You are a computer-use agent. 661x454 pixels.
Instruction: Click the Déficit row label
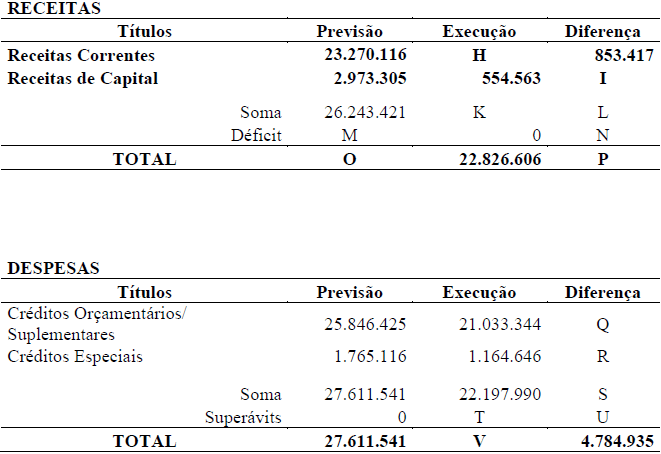coord(255,135)
